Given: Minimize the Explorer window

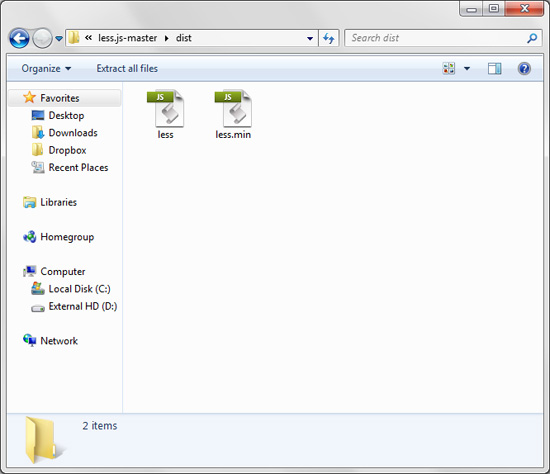Looking at the screenshot, I should coord(471,8).
